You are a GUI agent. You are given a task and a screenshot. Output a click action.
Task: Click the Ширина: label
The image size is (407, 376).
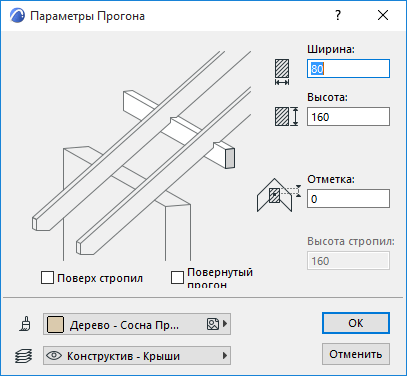point(331,49)
